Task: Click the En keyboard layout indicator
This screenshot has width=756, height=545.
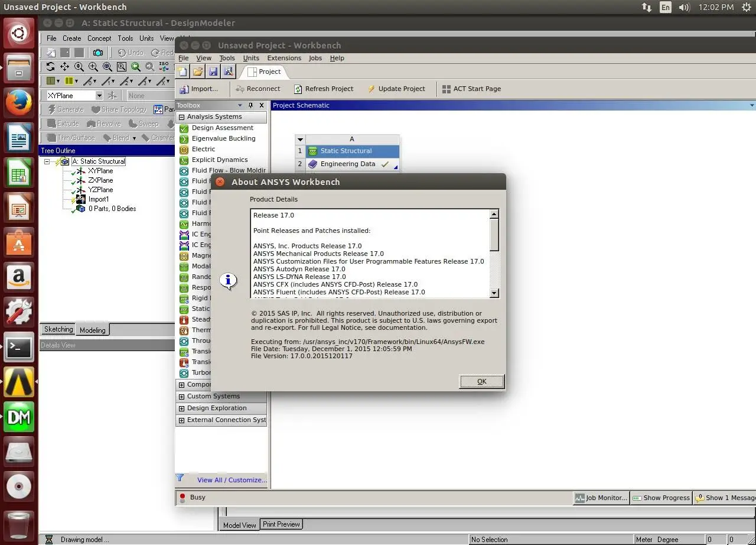Action: [x=666, y=7]
